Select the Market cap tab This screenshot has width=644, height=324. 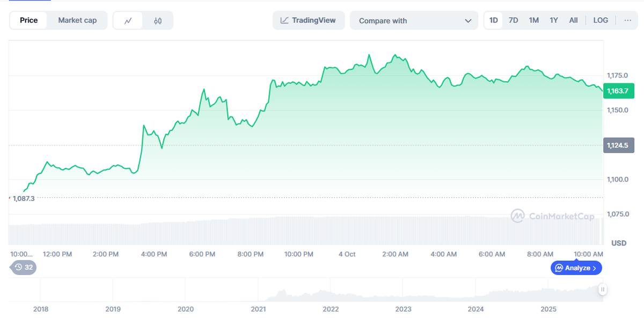click(x=77, y=20)
